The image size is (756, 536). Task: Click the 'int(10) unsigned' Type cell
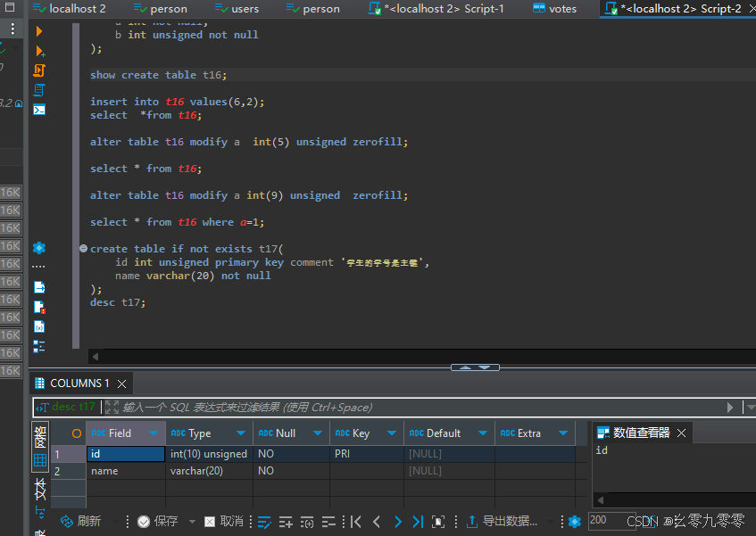point(209,454)
